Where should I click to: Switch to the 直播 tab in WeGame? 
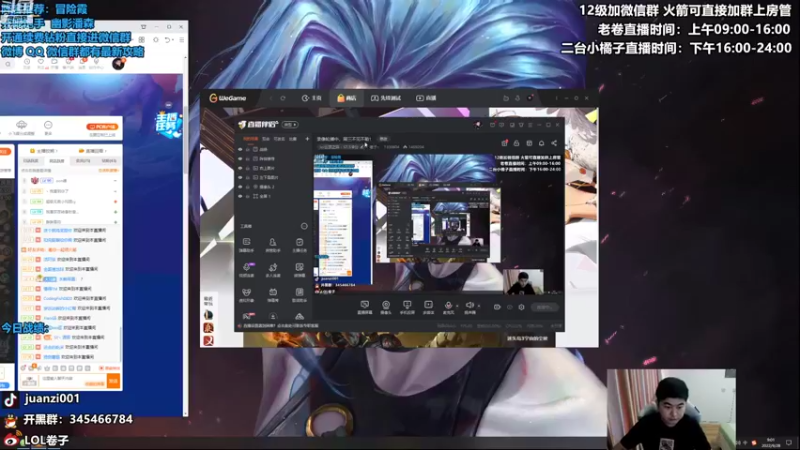[x=426, y=98]
